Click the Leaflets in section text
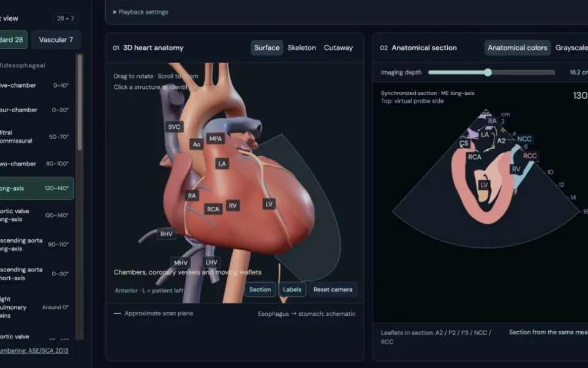 click(x=436, y=337)
